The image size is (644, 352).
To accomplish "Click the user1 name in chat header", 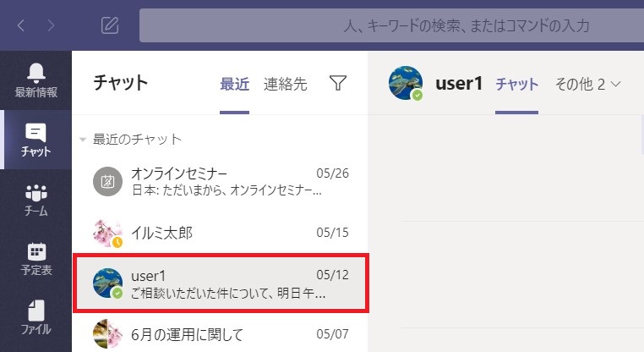I will click(x=459, y=84).
